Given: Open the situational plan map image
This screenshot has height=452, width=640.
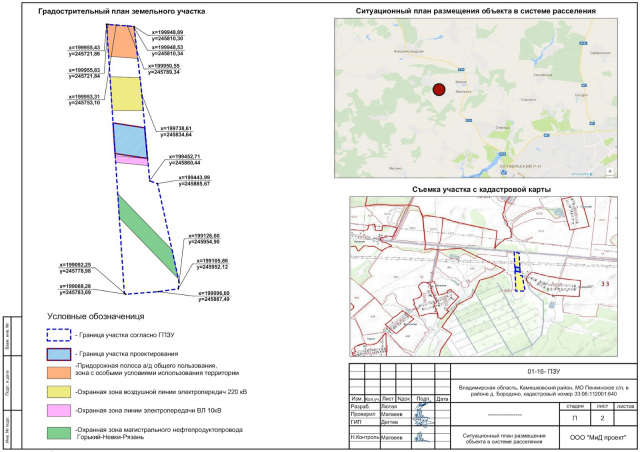Looking at the screenshot, I should tap(476, 98).
